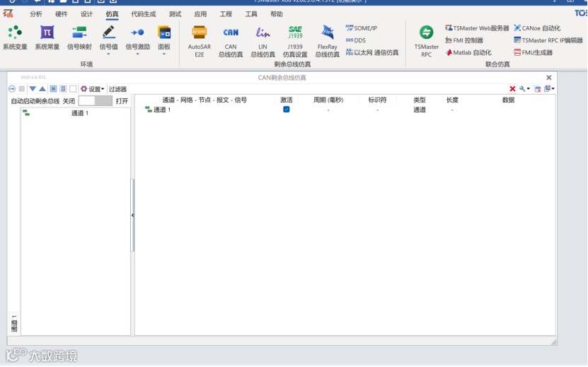Open the 工程 menu tab
This screenshot has width=588, height=367.
tap(226, 14)
